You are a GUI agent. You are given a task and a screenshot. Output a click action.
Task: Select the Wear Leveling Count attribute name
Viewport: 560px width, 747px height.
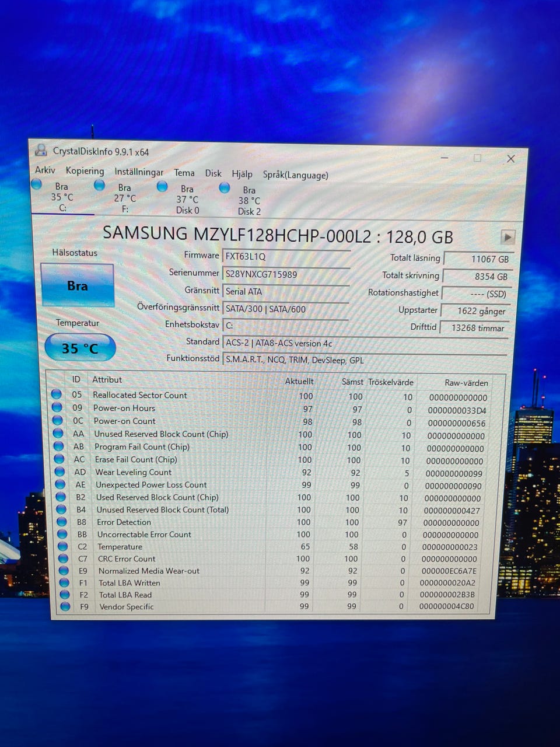pyautogui.click(x=134, y=472)
